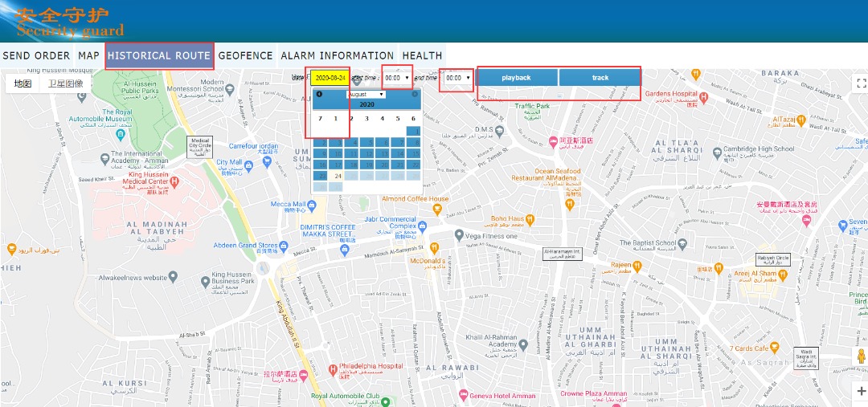The width and height of the screenshot is (868, 407).
Task: Click the Jabr Commercial Complex marker
Action: pyautogui.click(x=423, y=226)
